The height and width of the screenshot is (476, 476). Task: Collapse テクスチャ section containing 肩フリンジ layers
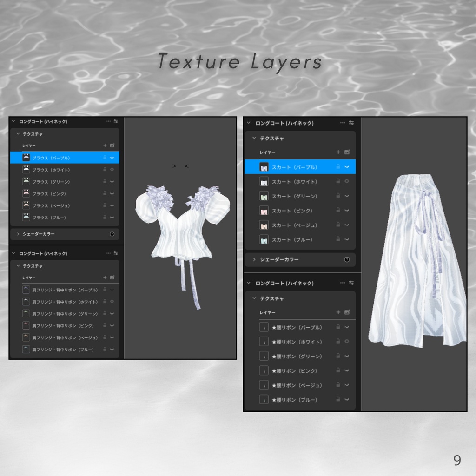18,266
